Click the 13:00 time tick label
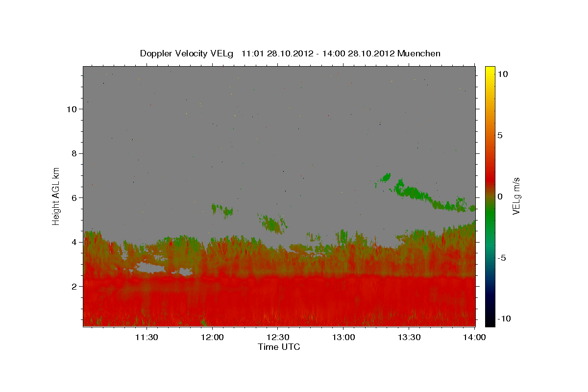The height and width of the screenshot is (392, 588). pos(343,338)
